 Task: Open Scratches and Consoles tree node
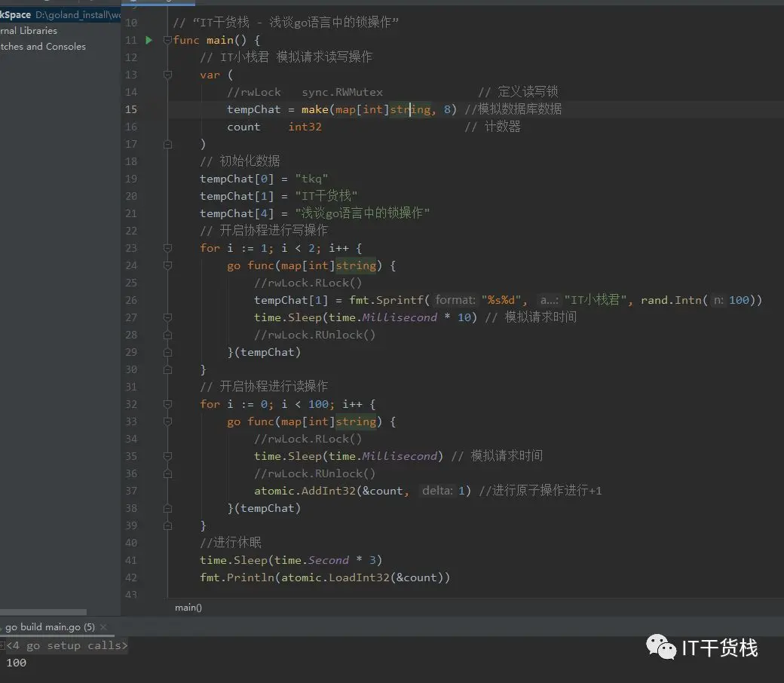tap(43, 47)
